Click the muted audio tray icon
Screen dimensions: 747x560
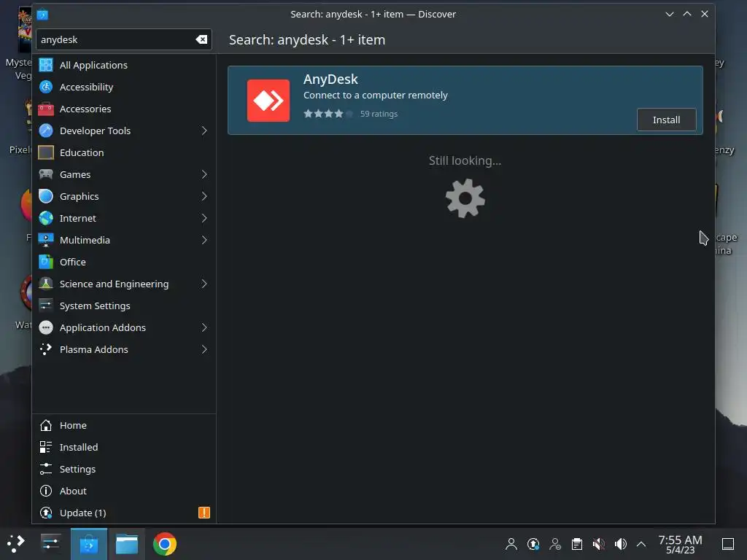pyautogui.click(x=599, y=544)
